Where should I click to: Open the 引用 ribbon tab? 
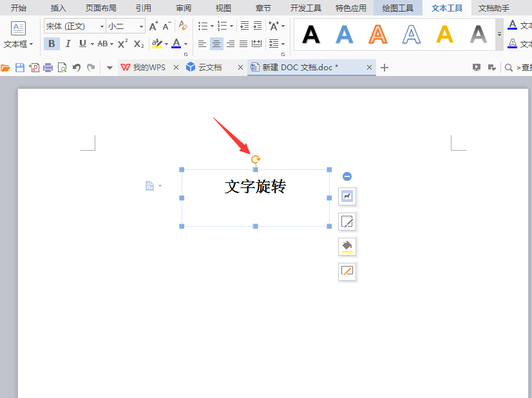point(144,8)
